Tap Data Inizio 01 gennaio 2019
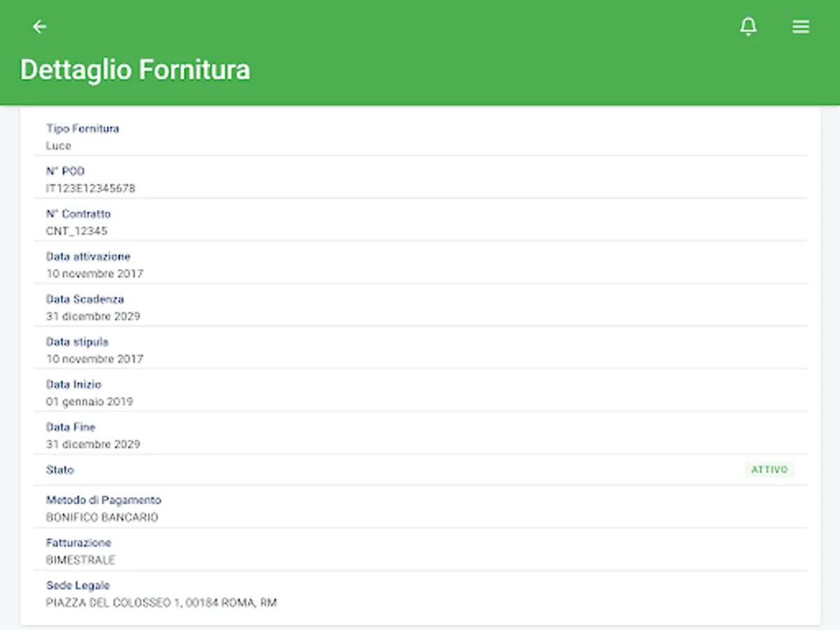The image size is (840, 630). click(90, 402)
